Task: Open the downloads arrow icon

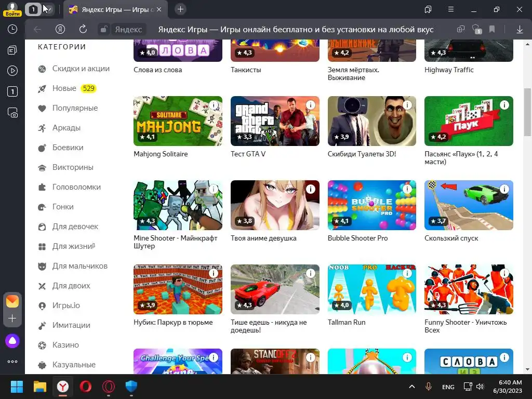Action: point(520,30)
